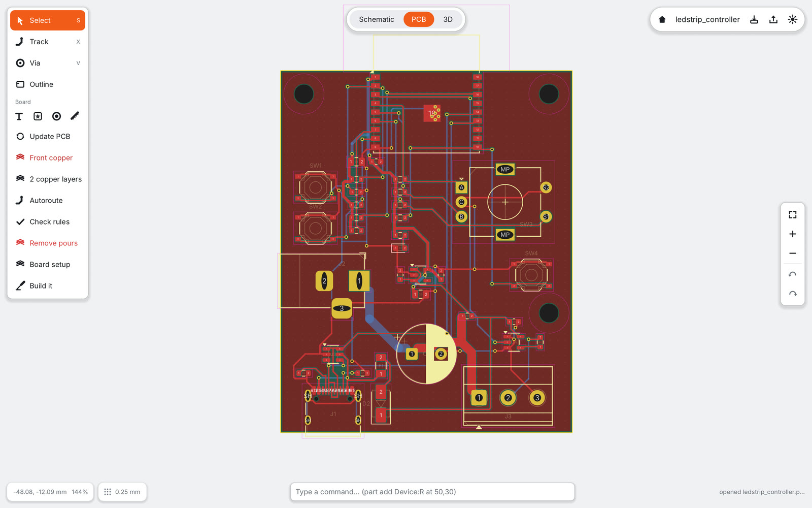Click the ledstrip_controller project name
The height and width of the screenshot is (508, 812).
707,19
